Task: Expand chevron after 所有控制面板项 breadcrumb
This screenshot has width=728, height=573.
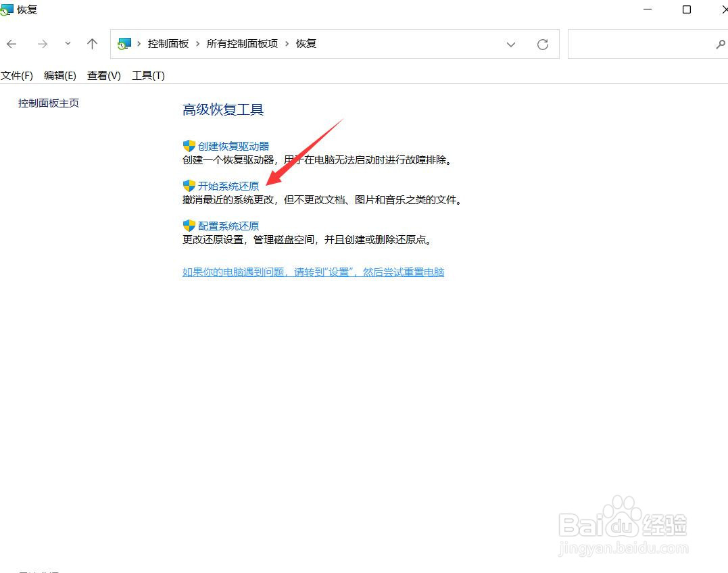Action: tap(287, 44)
